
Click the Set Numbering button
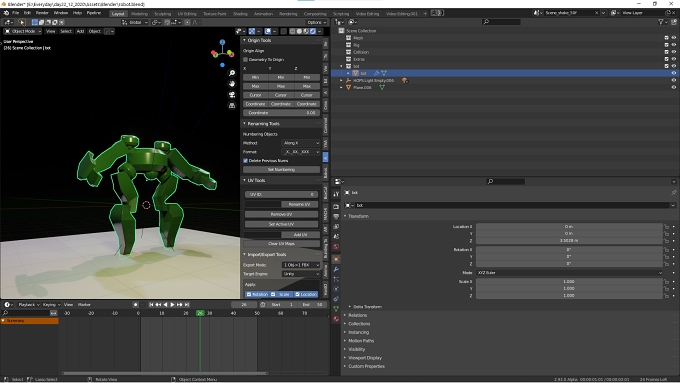(281, 170)
